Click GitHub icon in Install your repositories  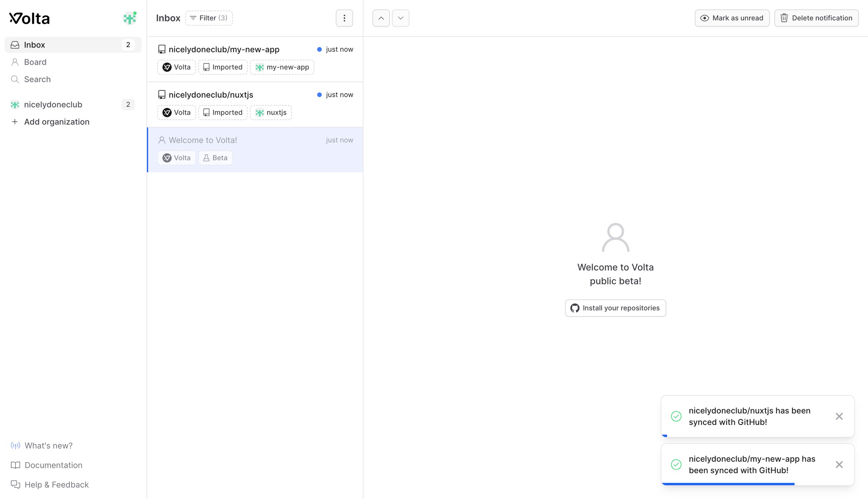pyautogui.click(x=575, y=308)
